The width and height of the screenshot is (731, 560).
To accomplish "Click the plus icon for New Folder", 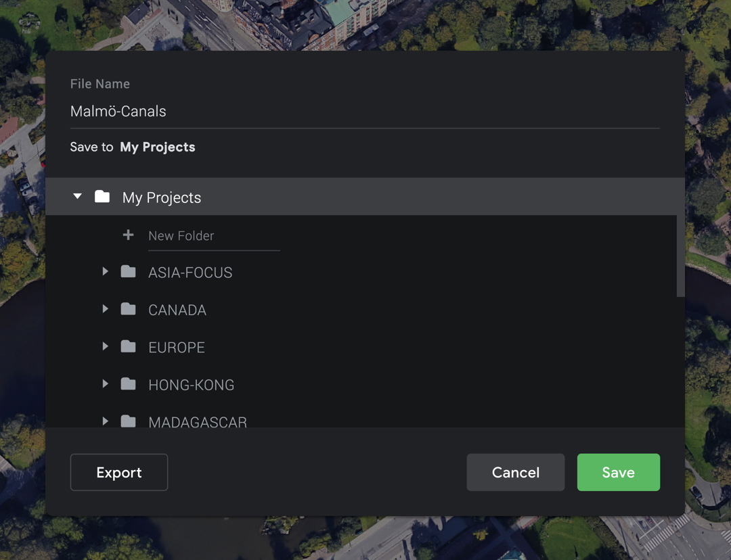I will click(x=128, y=235).
